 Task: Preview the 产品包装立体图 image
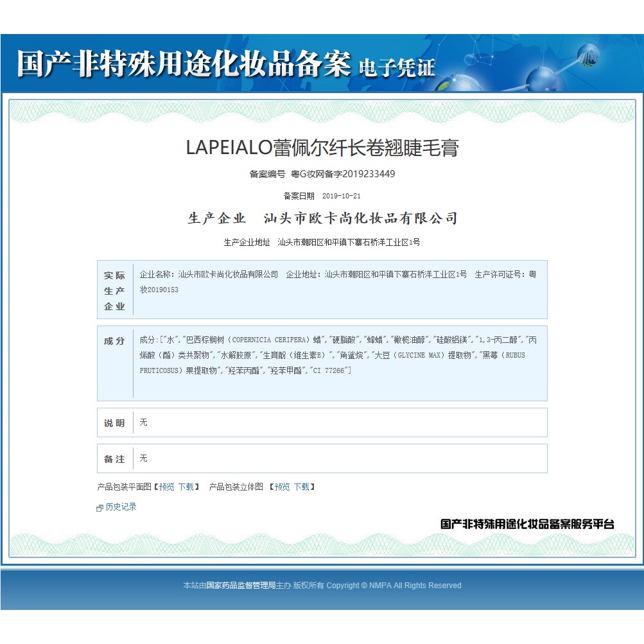coord(282,487)
